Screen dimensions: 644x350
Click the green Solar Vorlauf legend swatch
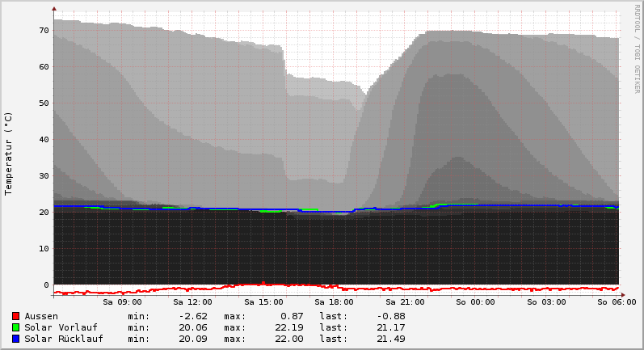click(15, 327)
